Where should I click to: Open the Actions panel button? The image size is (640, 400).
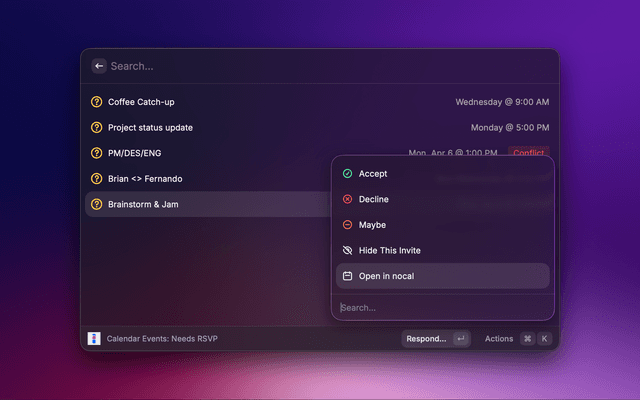point(499,339)
